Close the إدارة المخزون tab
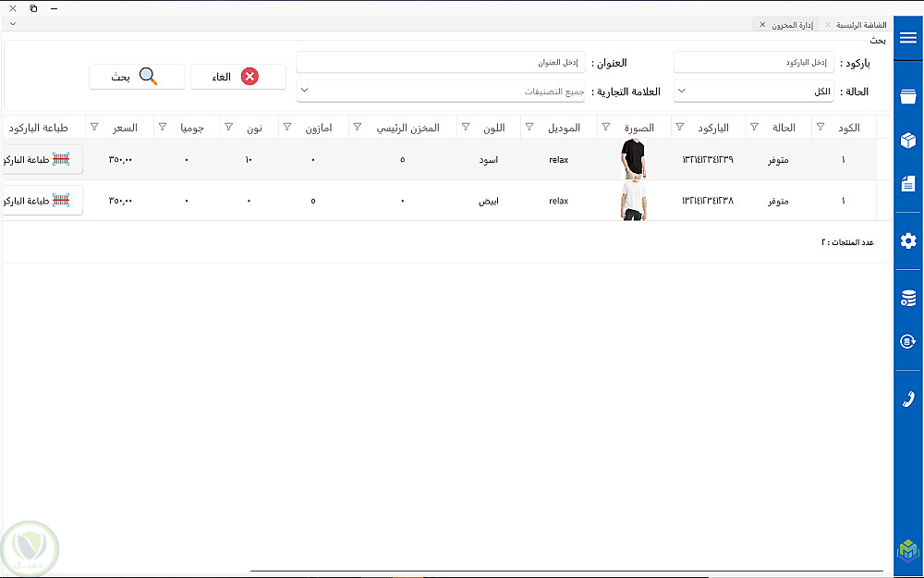 [x=762, y=25]
